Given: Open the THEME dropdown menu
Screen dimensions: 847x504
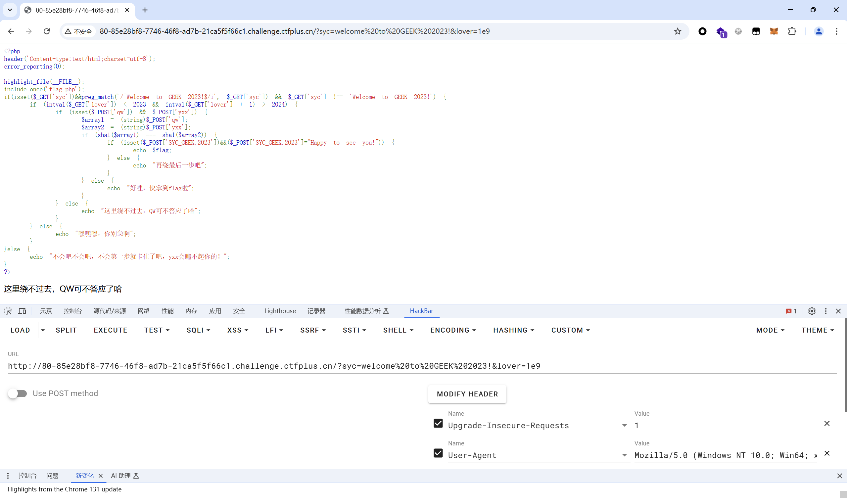Looking at the screenshot, I should point(818,330).
